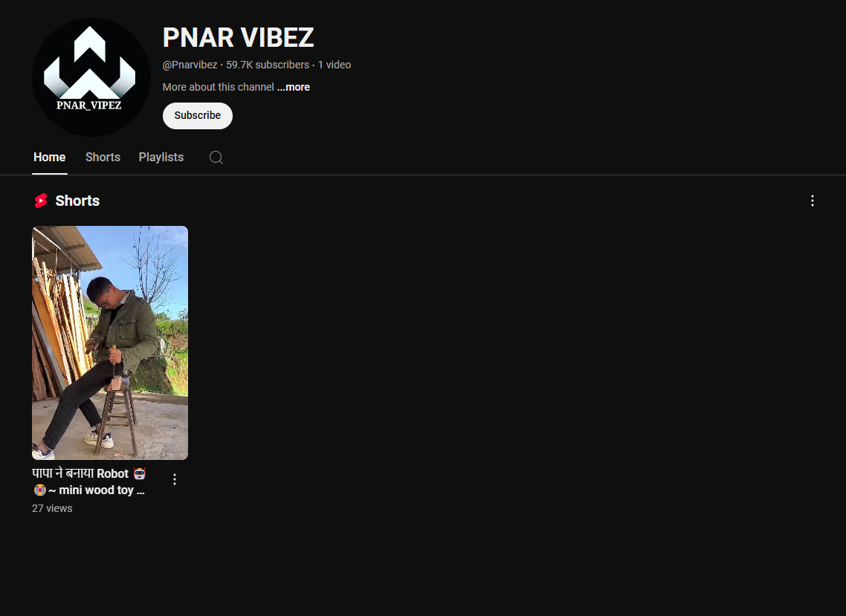Open the channel search magnifier icon
846x616 pixels.
pyautogui.click(x=216, y=158)
